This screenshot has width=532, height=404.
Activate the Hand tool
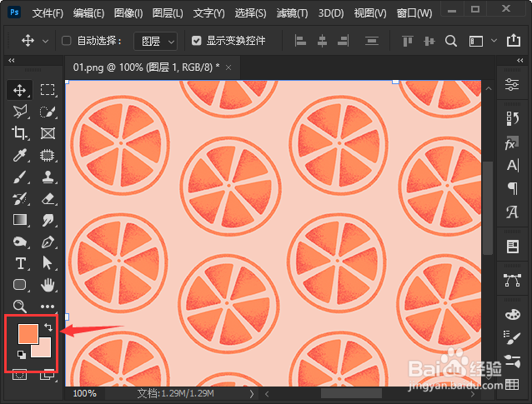[x=48, y=285]
